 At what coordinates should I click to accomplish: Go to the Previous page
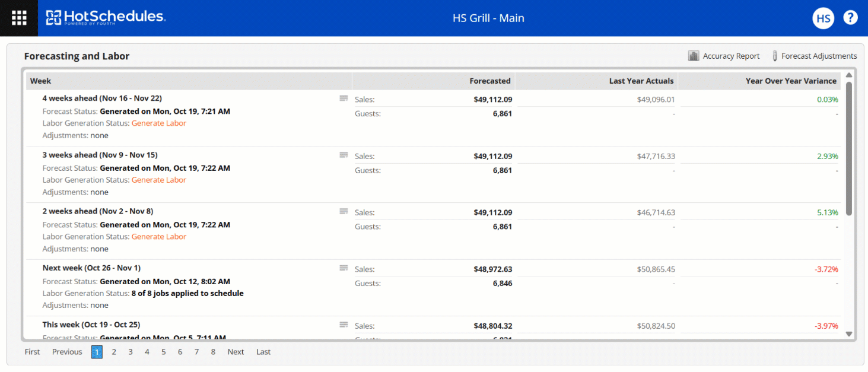(67, 352)
